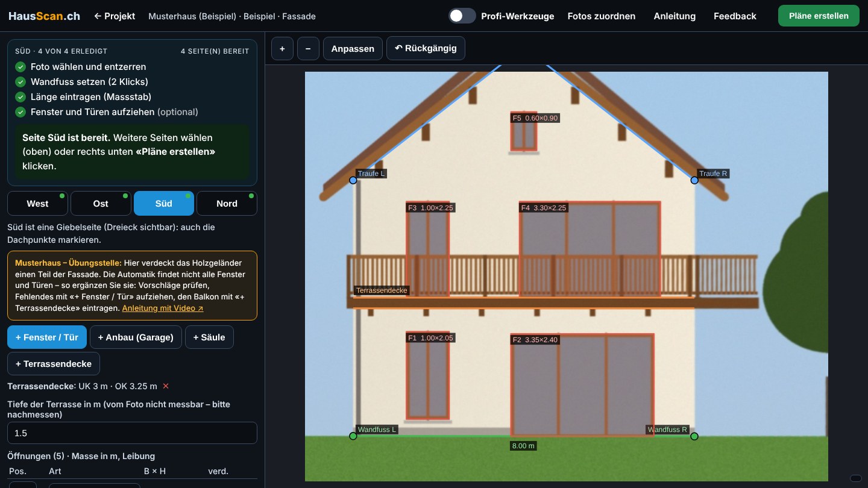Open Fotos zuordnen
The image size is (868, 488).
coord(602,16)
